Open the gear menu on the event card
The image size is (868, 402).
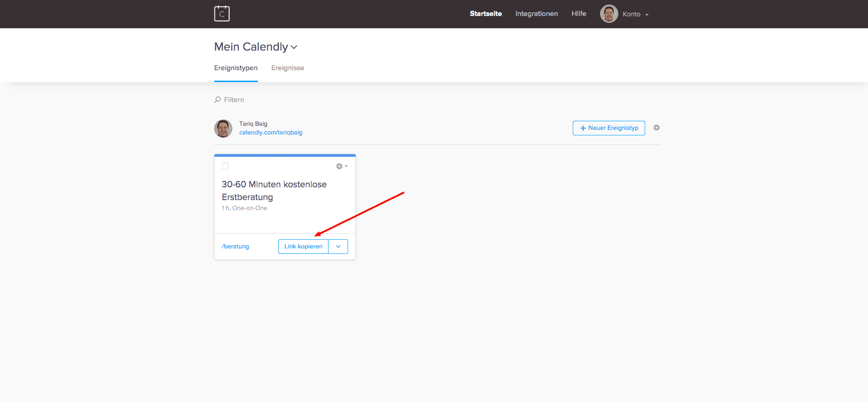[x=342, y=166]
